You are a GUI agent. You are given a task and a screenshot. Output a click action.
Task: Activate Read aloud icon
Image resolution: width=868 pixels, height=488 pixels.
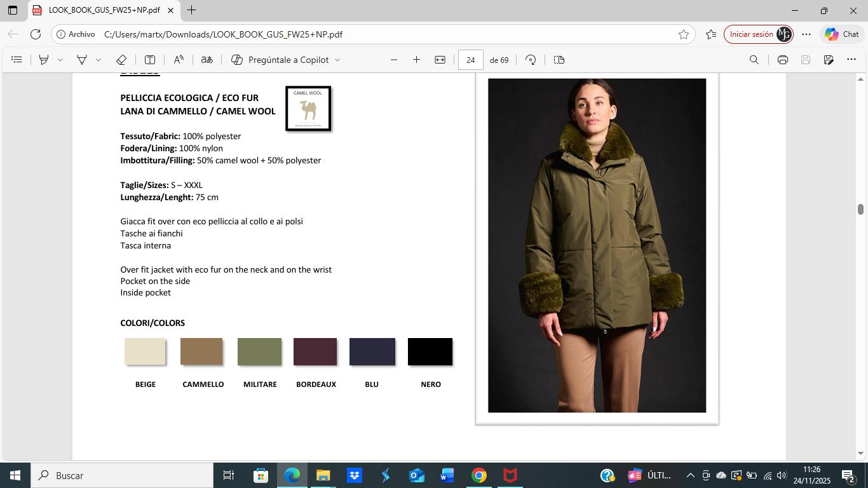179,60
